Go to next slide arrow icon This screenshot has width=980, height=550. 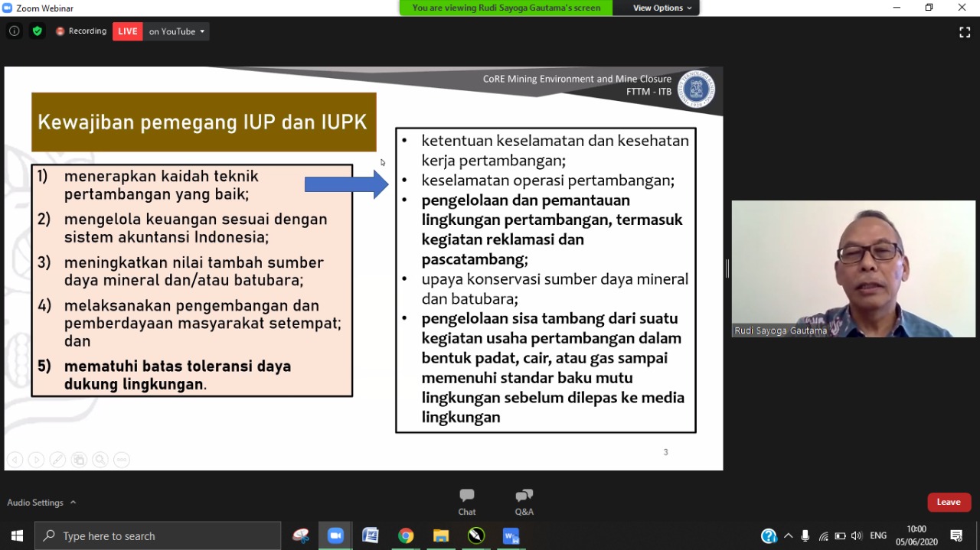(x=36, y=460)
